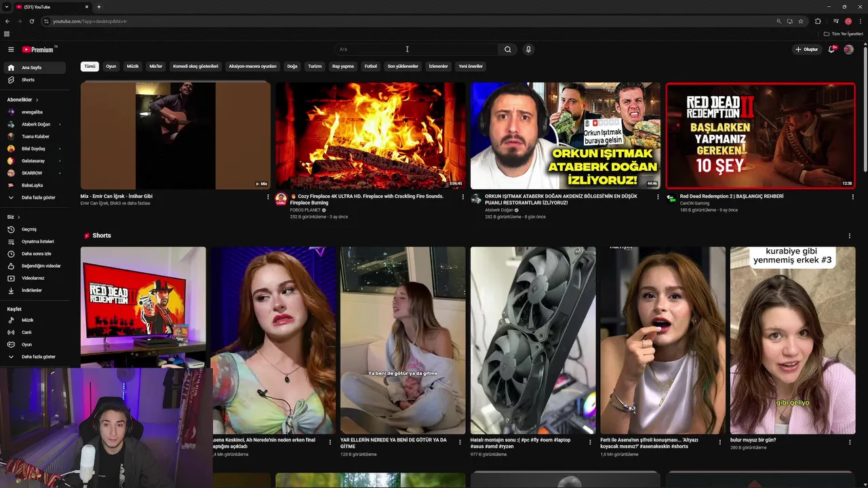Select the Müzik filter chip
868x488 pixels.
coord(133,66)
